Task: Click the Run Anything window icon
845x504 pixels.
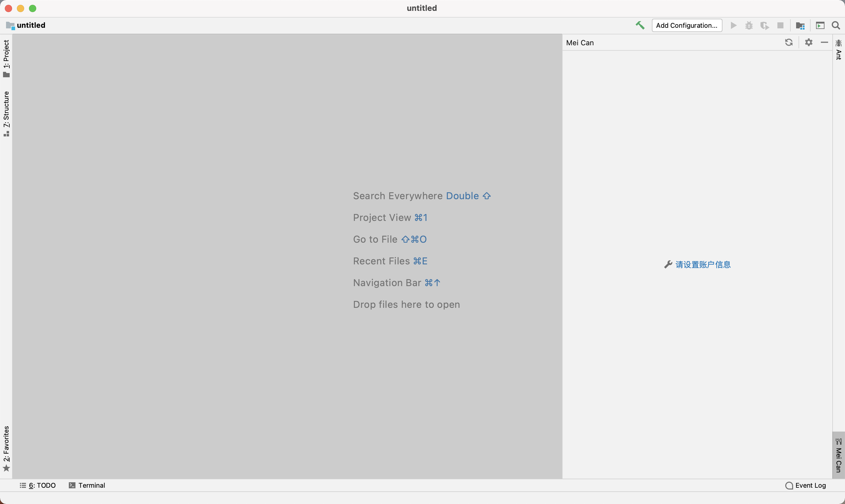Action: pos(820,25)
